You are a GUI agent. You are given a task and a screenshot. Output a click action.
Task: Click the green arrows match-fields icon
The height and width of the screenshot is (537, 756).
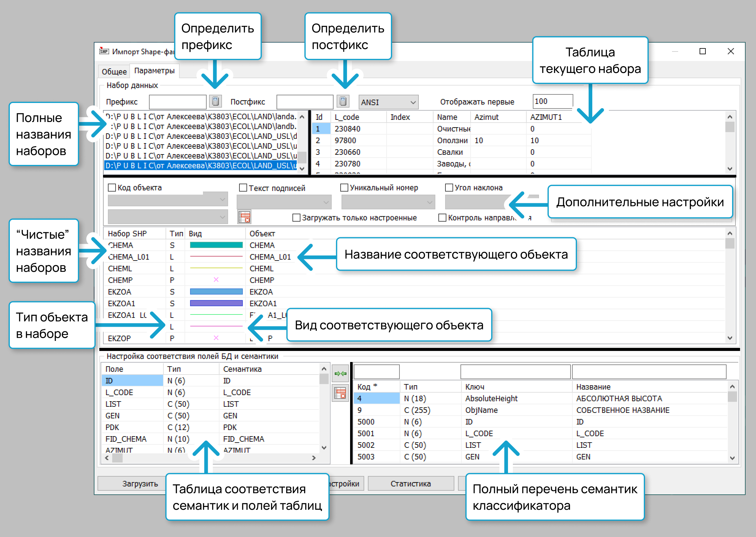point(340,374)
